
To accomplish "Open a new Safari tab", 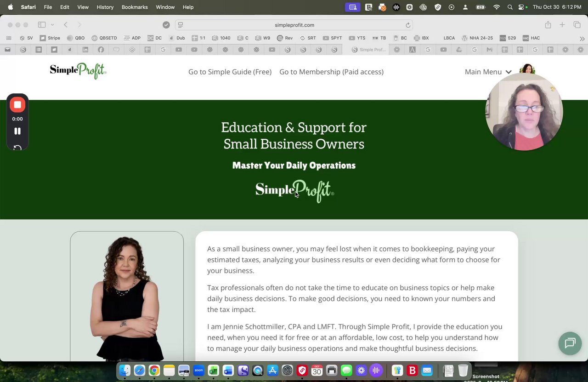I will pos(562,25).
